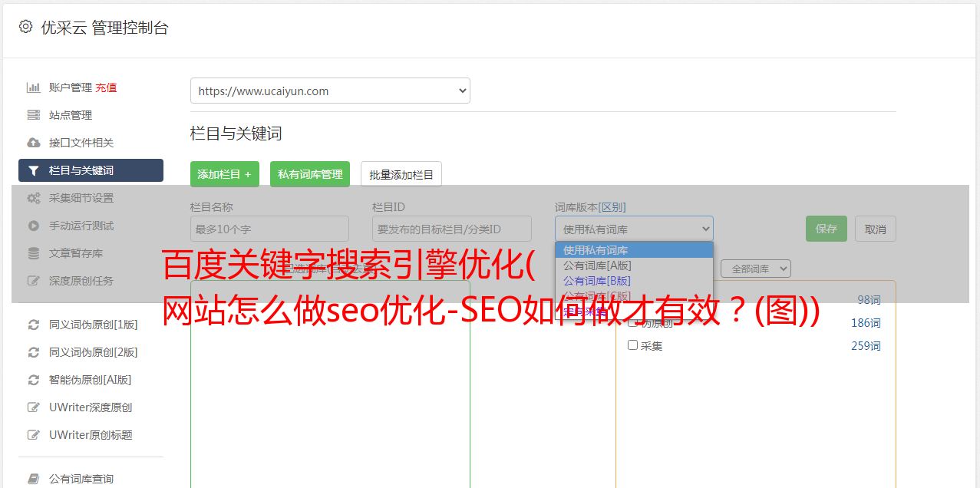Click the gears icon for 采集细节设置

point(33,198)
